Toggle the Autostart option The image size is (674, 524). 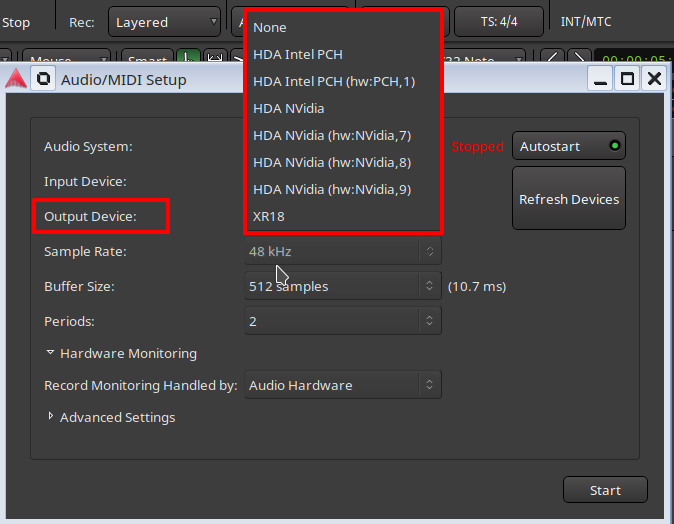click(x=568, y=146)
